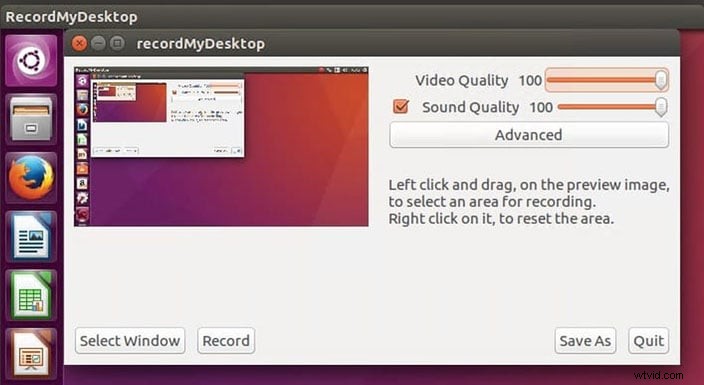Screen dimensions: 704x385
Task: Click the Video Quality label
Action: coord(462,81)
